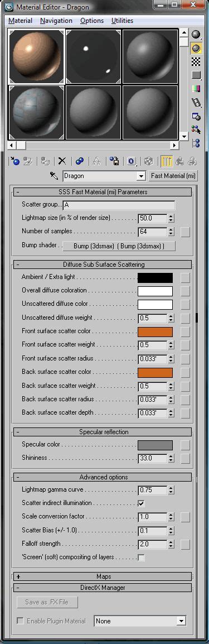
Task: Select the orange sphere sample slot
Action: click(x=37, y=56)
